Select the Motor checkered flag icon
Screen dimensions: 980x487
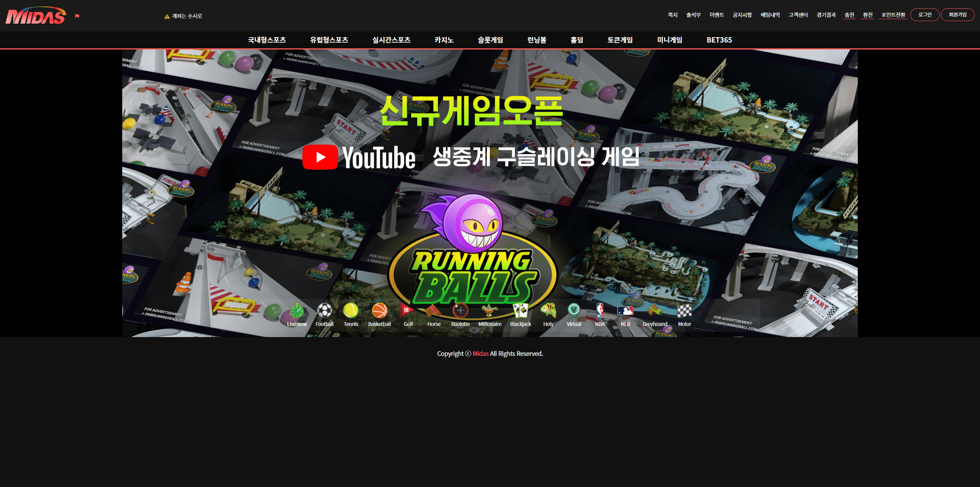684,310
